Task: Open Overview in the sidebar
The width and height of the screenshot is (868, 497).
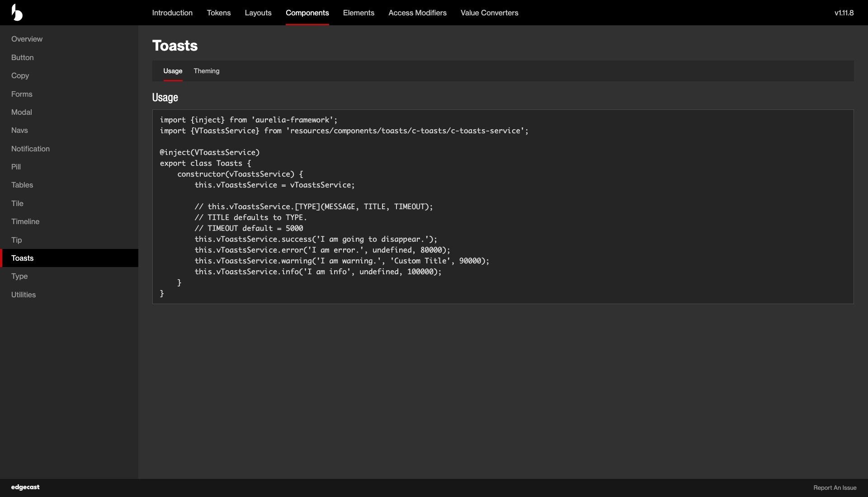Action: (x=69, y=39)
